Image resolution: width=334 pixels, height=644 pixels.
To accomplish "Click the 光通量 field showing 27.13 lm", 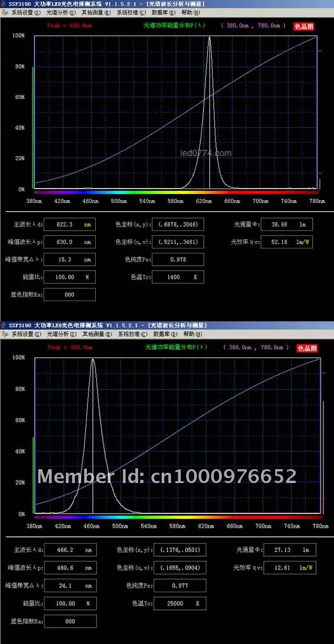I will click(x=290, y=550).
